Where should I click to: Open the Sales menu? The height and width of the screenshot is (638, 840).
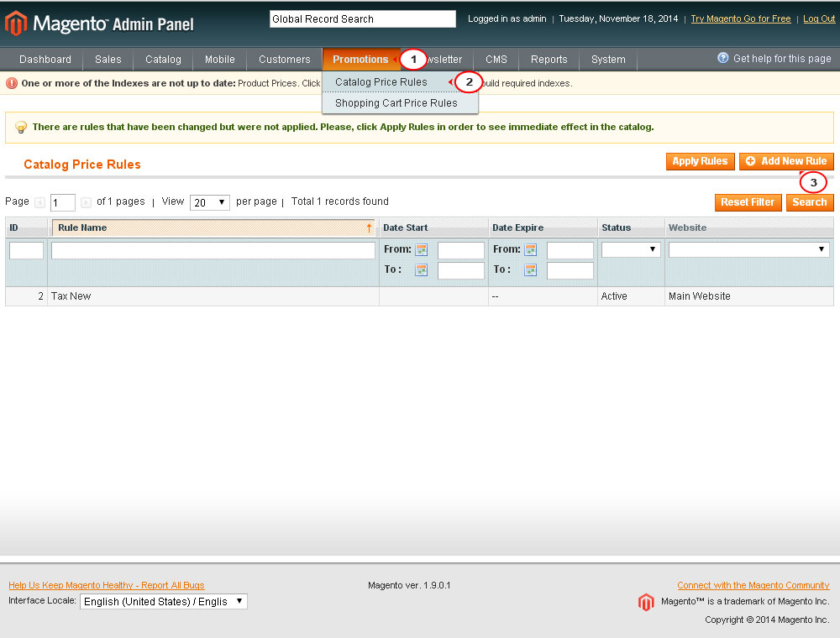(108, 60)
